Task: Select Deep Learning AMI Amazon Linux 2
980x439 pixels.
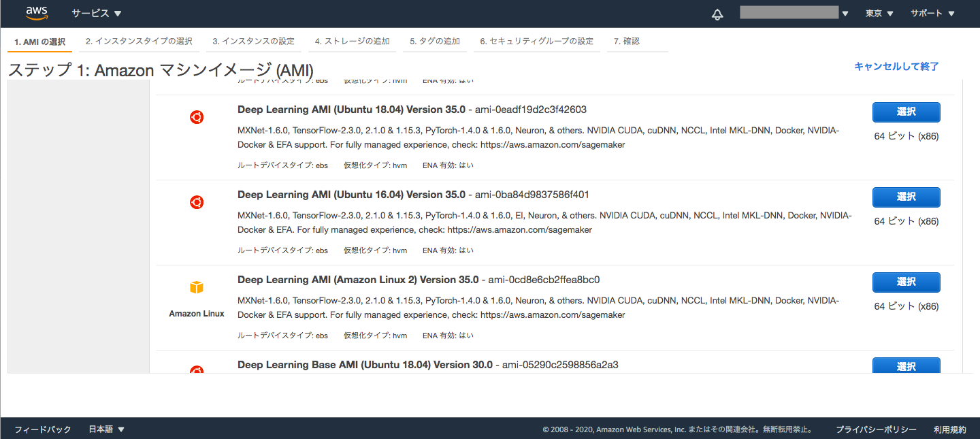Action: tap(906, 282)
